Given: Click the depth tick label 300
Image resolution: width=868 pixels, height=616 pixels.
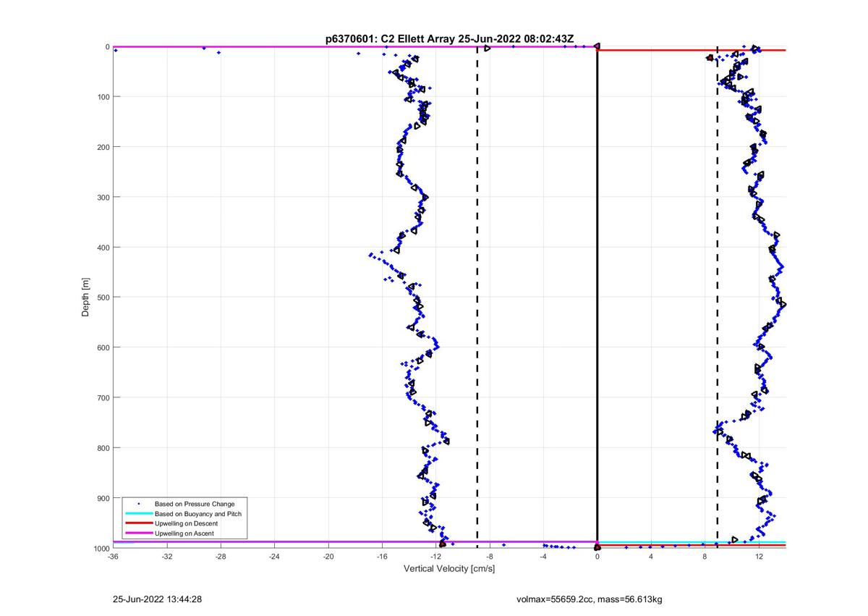Looking at the screenshot, I should pos(103,197).
